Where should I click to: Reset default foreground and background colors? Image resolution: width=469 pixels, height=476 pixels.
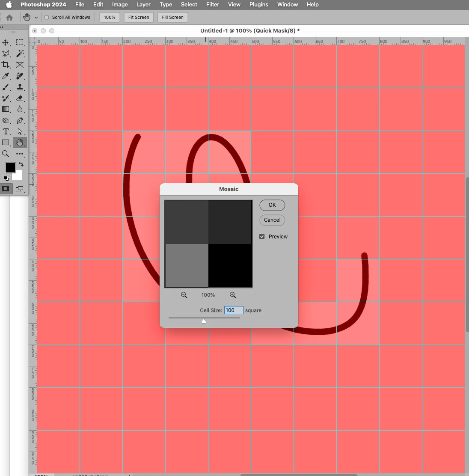point(6,178)
